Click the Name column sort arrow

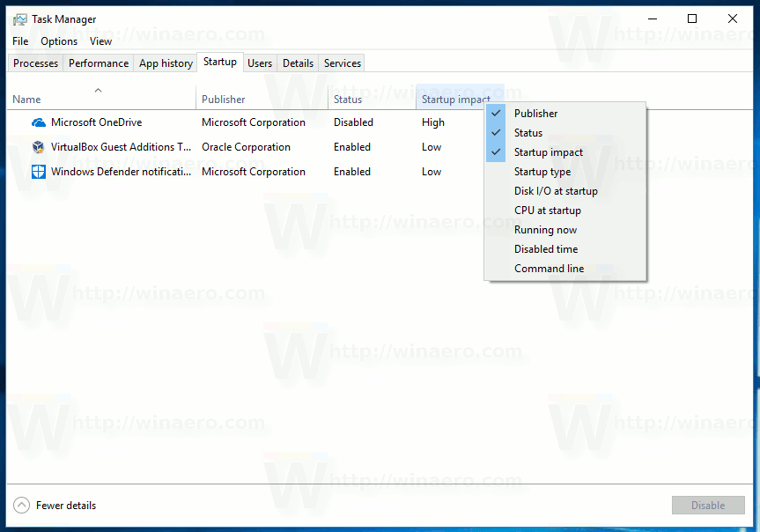(x=99, y=91)
